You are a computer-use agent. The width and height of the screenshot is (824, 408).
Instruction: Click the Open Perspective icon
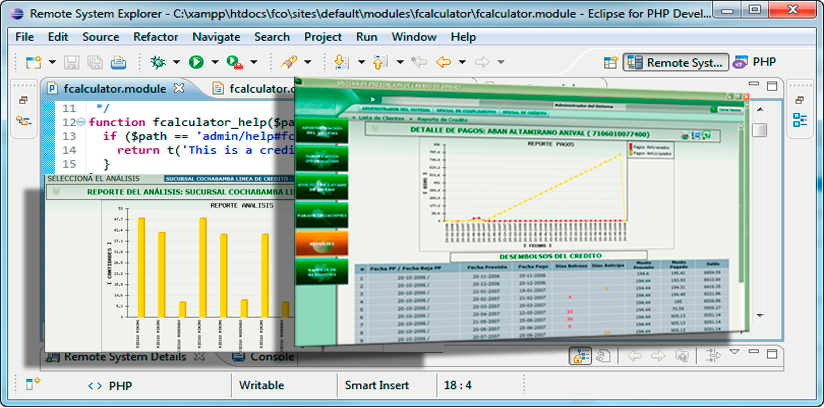[x=610, y=62]
